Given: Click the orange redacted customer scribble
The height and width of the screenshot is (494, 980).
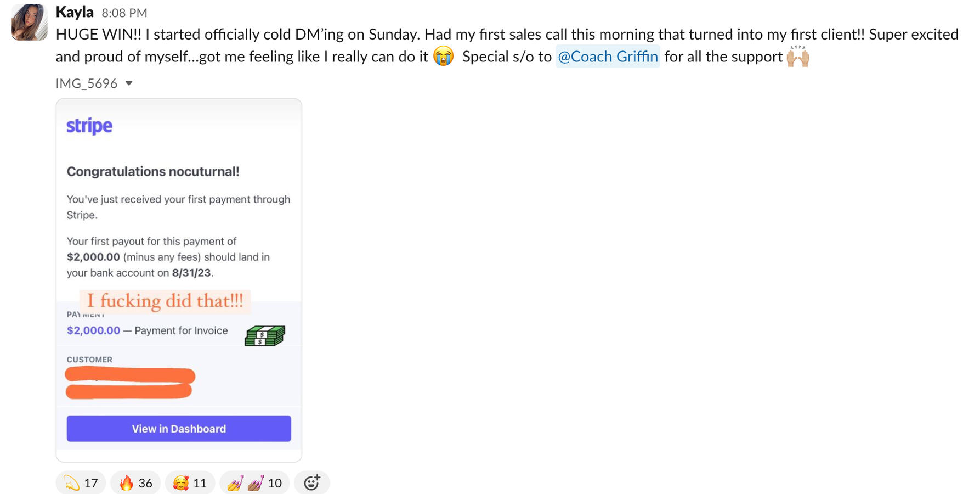Looking at the screenshot, I should point(129,383).
